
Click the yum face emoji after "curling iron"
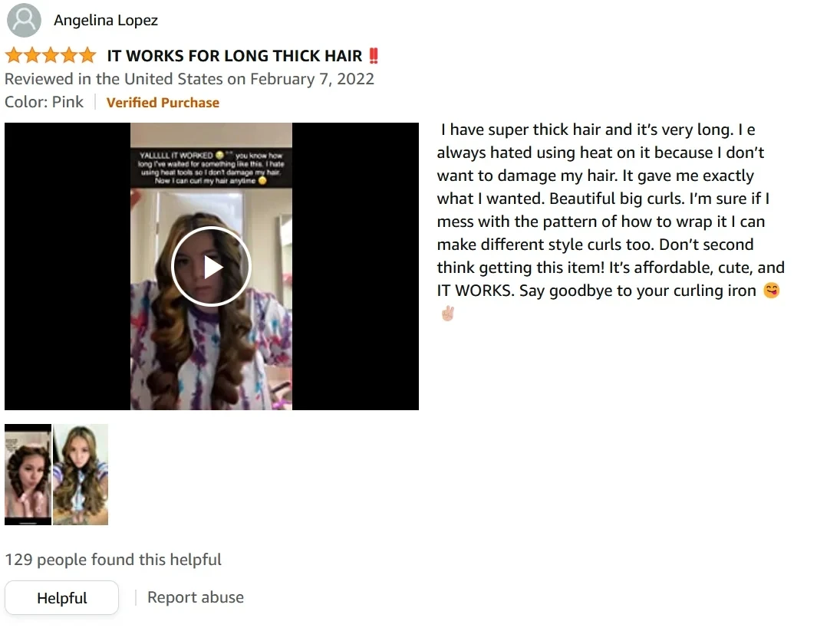click(x=772, y=290)
